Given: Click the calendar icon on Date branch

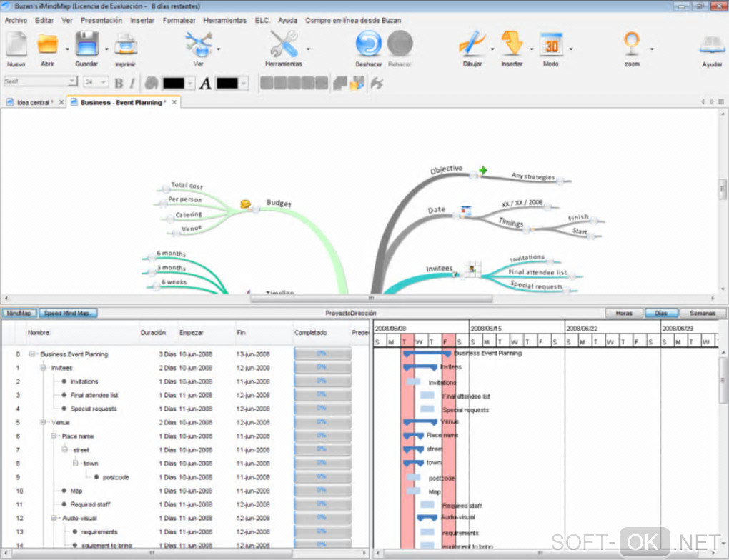Looking at the screenshot, I should click(x=465, y=211).
